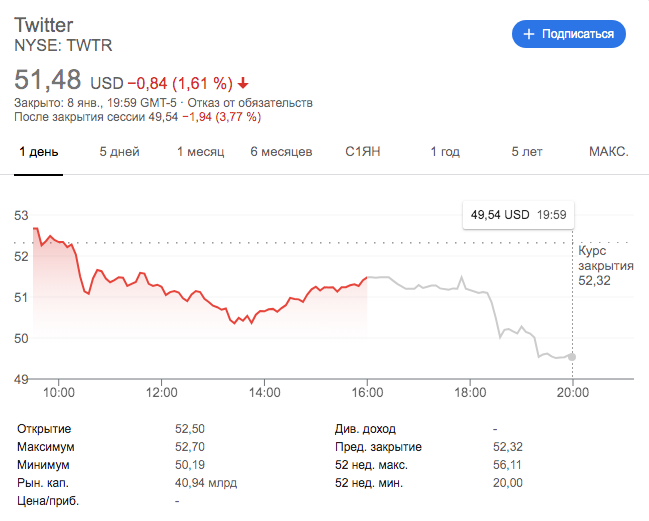
Task: Show the 6 месяцев chart range
Action: (281, 152)
